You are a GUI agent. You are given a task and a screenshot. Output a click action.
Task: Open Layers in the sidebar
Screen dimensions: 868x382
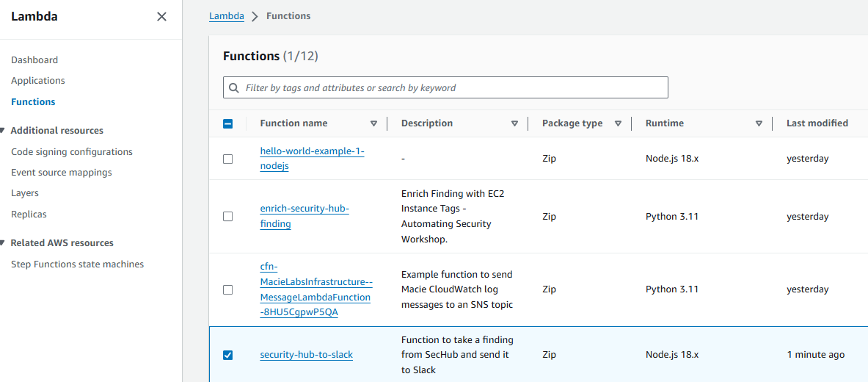pyautogui.click(x=25, y=193)
